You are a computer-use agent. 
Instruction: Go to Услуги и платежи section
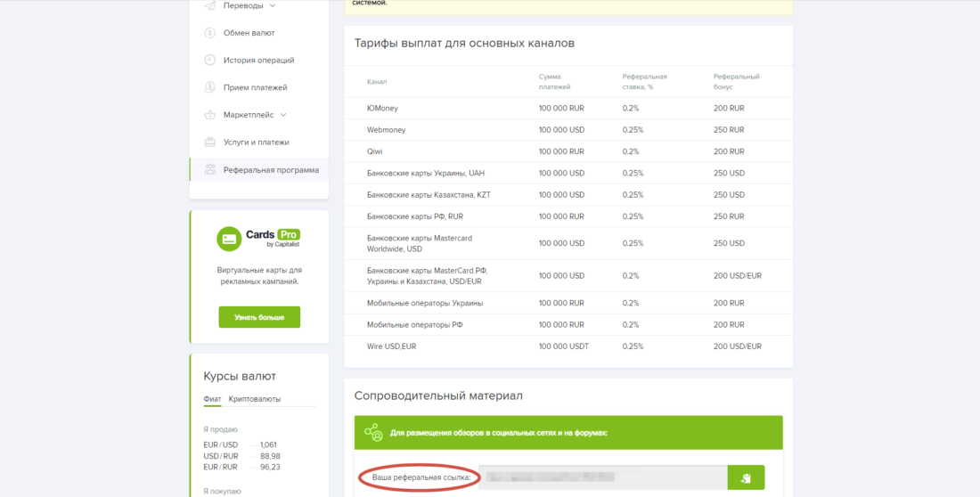coord(256,143)
